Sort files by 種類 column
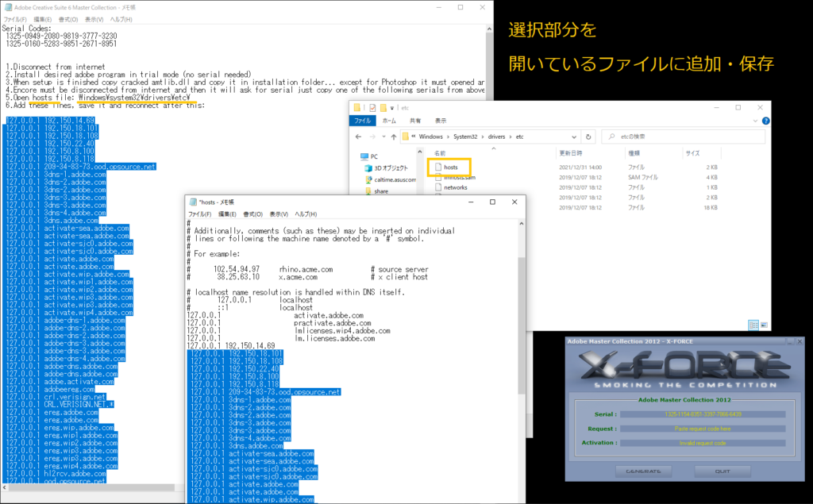This screenshot has width=813, height=504. coord(634,153)
